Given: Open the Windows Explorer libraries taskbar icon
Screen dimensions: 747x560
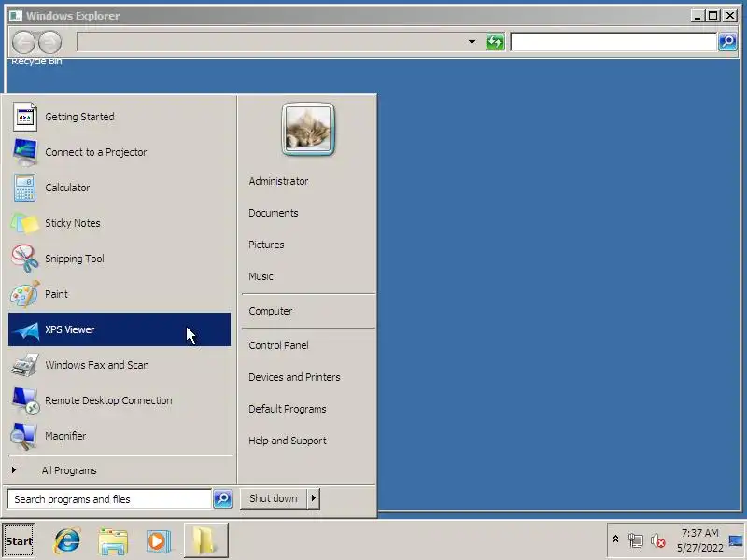Looking at the screenshot, I should 113,541.
